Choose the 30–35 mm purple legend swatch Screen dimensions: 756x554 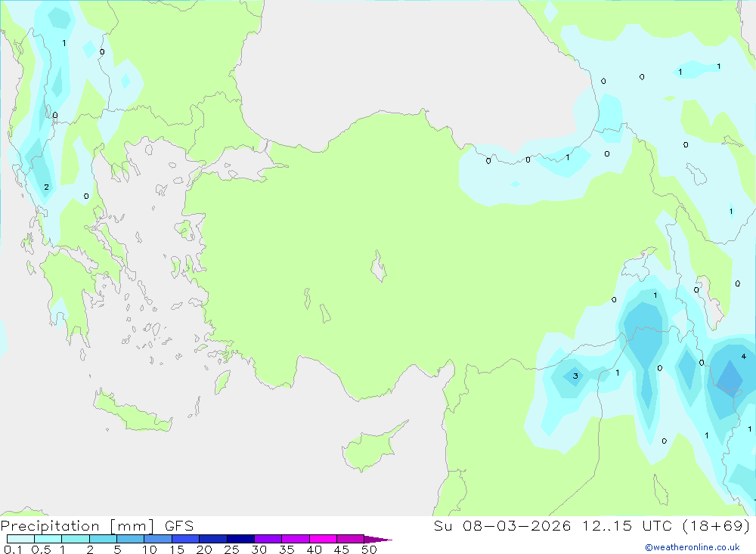pyautogui.click(x=268, y=539)
